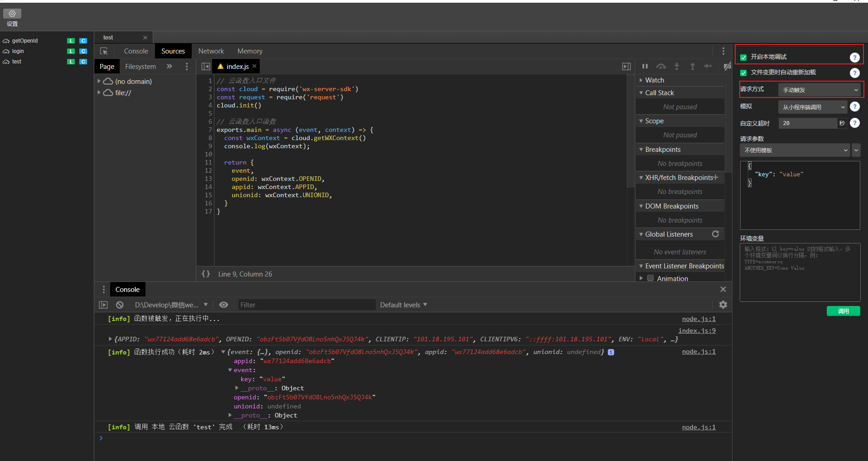Open the Filesystem tab
The height and width of the screenshot is (461, 868).
coord(140,67)
